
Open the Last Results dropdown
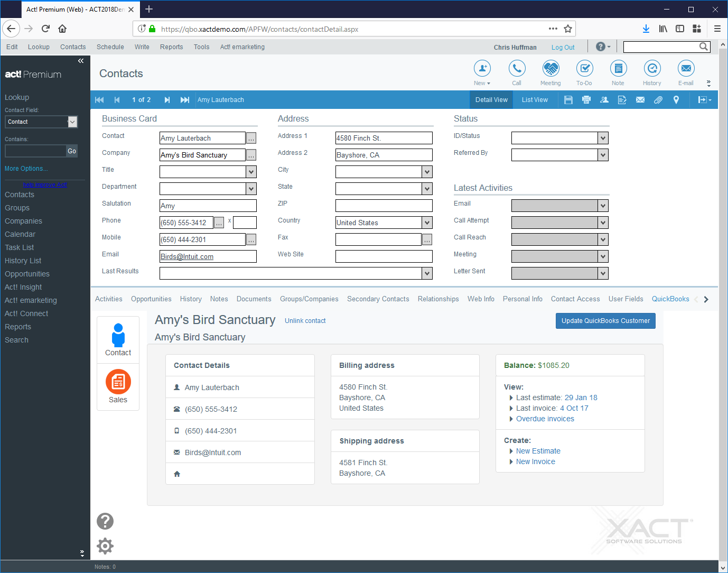coord(427,273)
